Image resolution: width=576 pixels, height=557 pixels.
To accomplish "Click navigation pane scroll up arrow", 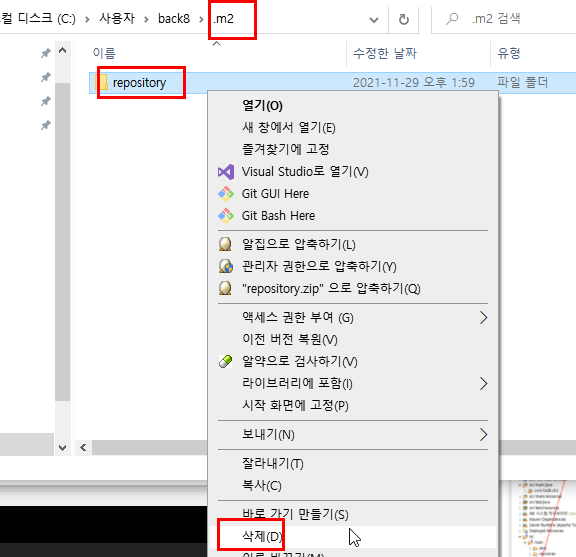I will [62, 50].
